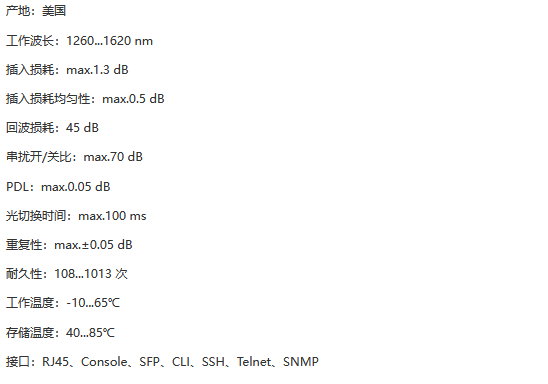Click 光切换时间 max.100 ms text
548x384 pixels.
(x=76, y=216)
